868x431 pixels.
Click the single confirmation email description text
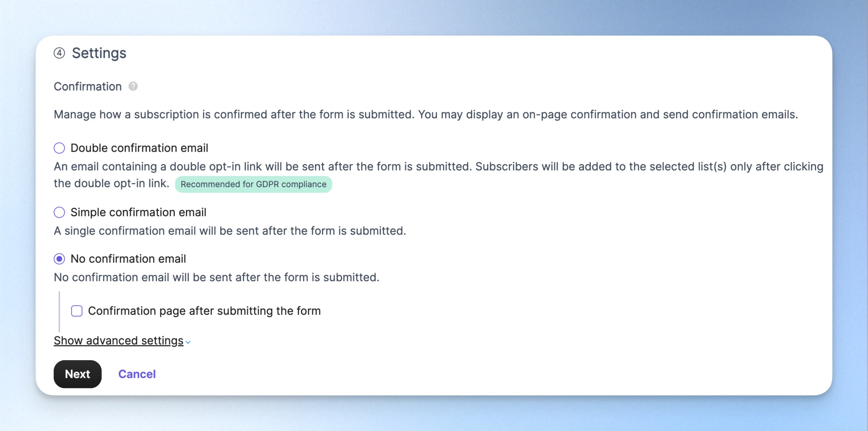pos(230,231)
